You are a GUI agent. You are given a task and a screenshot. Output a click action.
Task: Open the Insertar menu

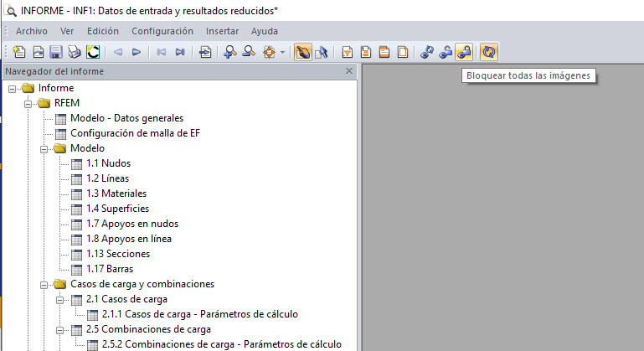tap(222, 31)
